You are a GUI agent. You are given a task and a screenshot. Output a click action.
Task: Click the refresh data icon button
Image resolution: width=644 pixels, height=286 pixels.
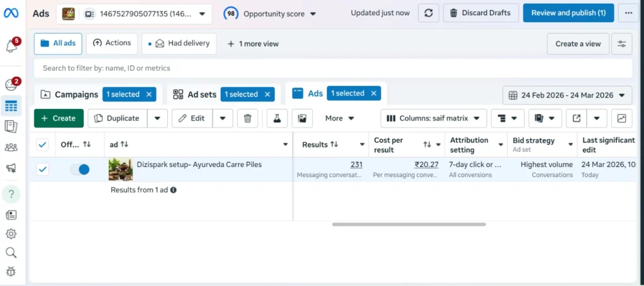(428, 13)
